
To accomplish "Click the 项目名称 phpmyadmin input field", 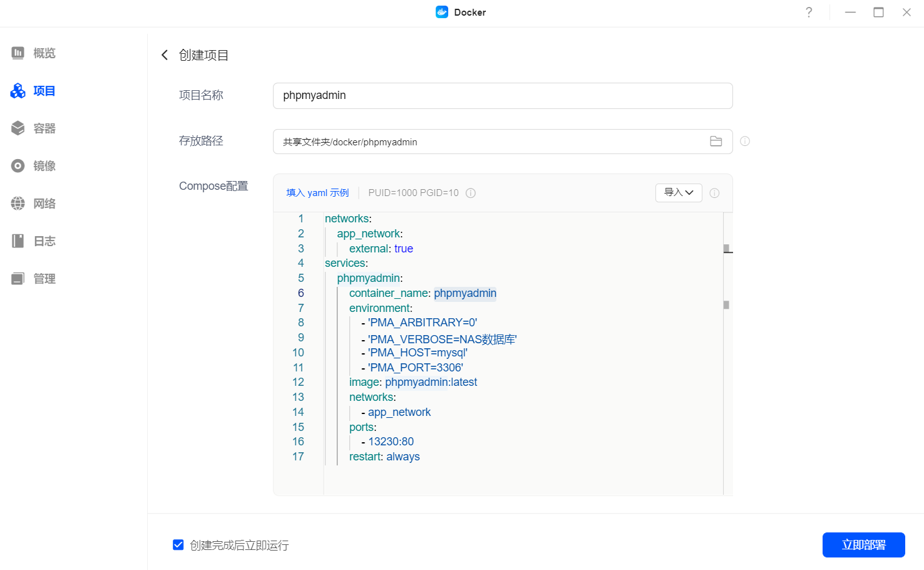I will pyautogui.click(x=503, y=96).
